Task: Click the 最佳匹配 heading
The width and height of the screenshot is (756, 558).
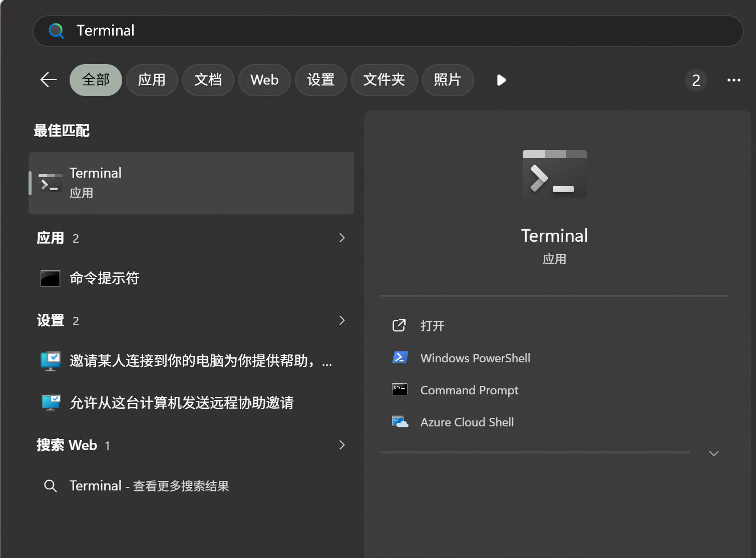Action: tap(62, 131)
